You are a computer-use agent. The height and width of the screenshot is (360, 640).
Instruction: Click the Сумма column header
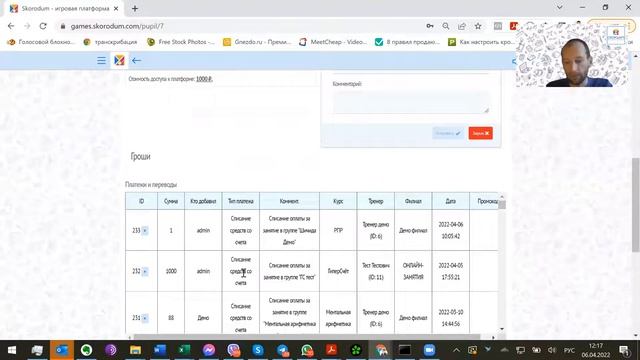tap(171, 201)
